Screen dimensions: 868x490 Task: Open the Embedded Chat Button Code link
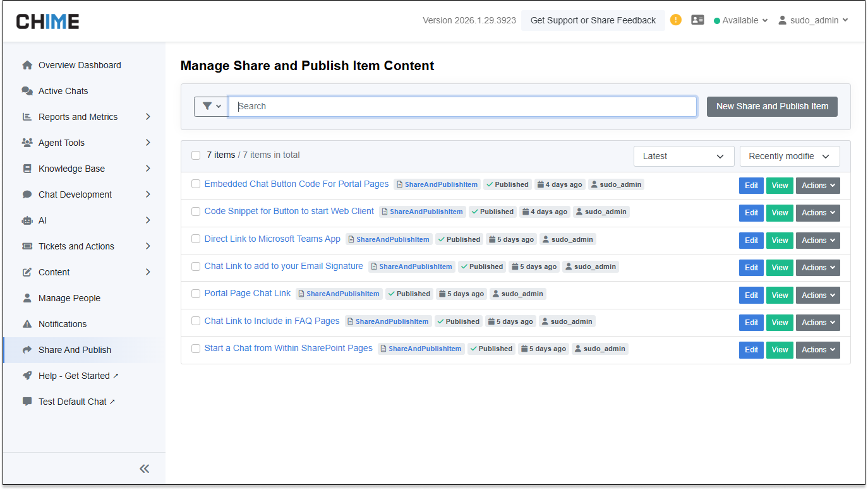pos(296,184)
